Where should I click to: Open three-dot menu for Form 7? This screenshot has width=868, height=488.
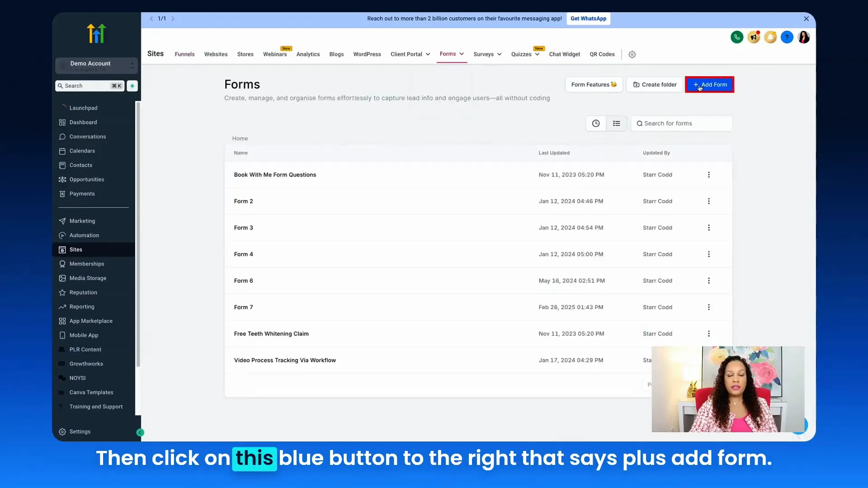click(x=709, y=307)
